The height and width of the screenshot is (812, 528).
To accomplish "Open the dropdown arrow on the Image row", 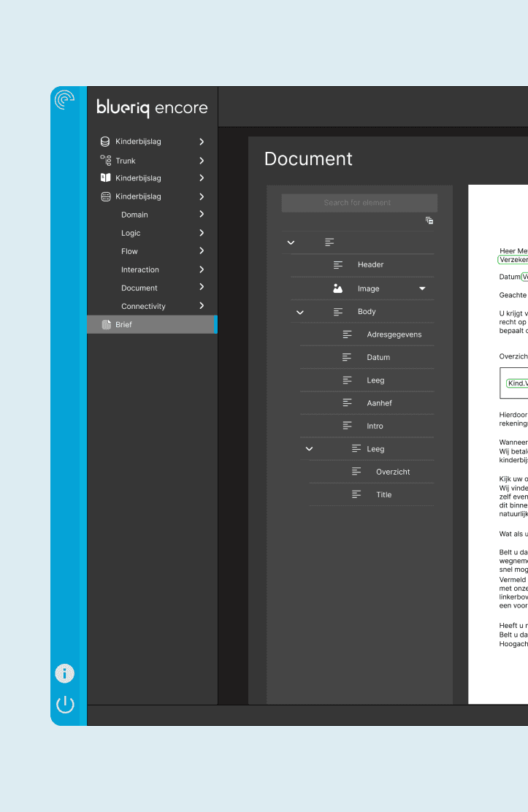I will coord(422,288).
